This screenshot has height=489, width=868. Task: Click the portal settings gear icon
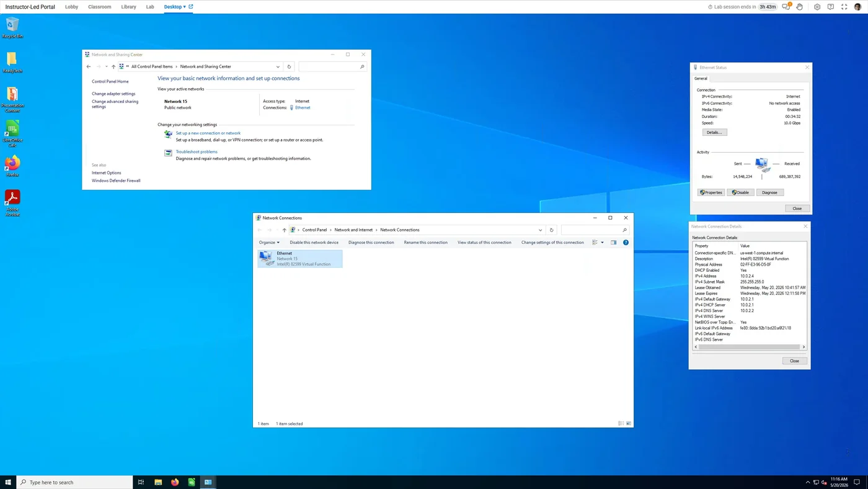(817, 7)
